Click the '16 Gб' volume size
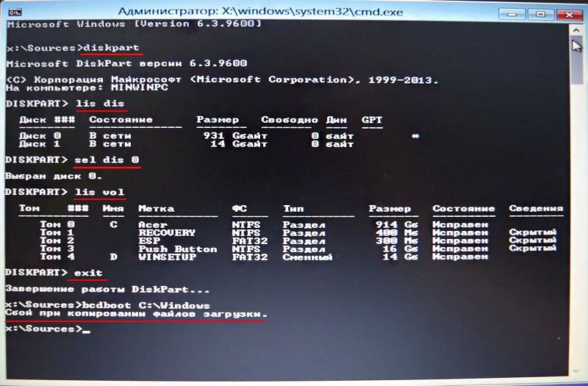The height and width of the screenshot is (386, 588). 400,249
